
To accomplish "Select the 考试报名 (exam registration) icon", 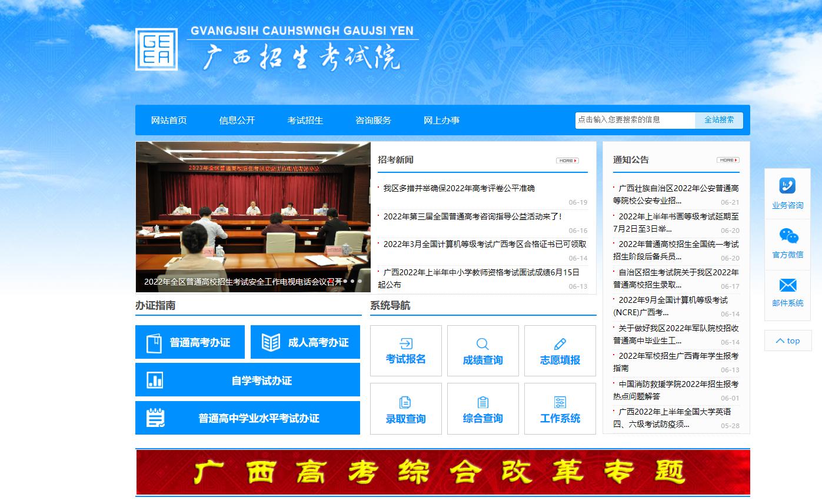I will [x=405, y=351].
